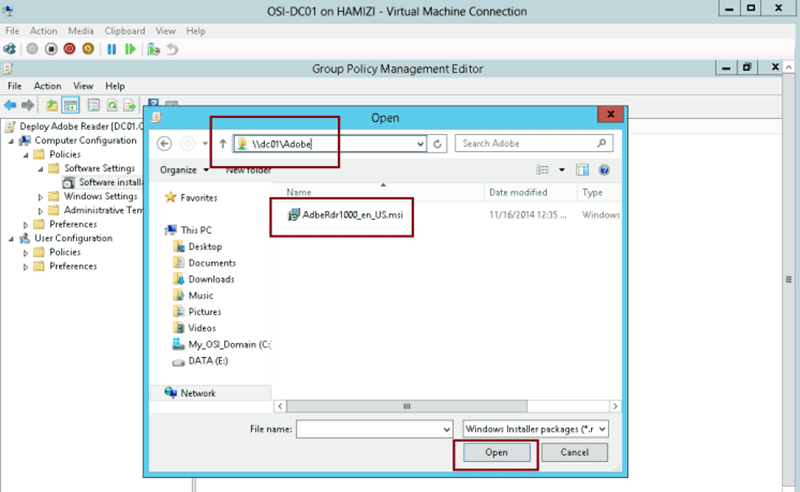Click the orange Save state icon
800x492 pixels.
point(88,49)
